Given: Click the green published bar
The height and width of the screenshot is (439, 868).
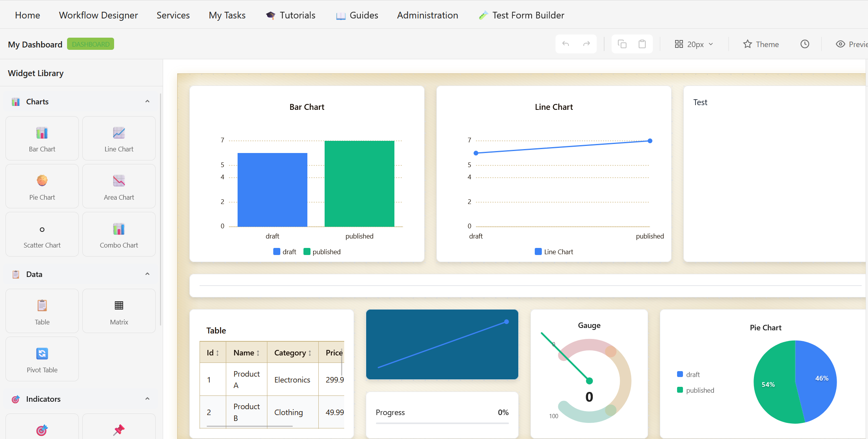Looking at the screenshot, I should pyautogui.click(x=360, y=184).
